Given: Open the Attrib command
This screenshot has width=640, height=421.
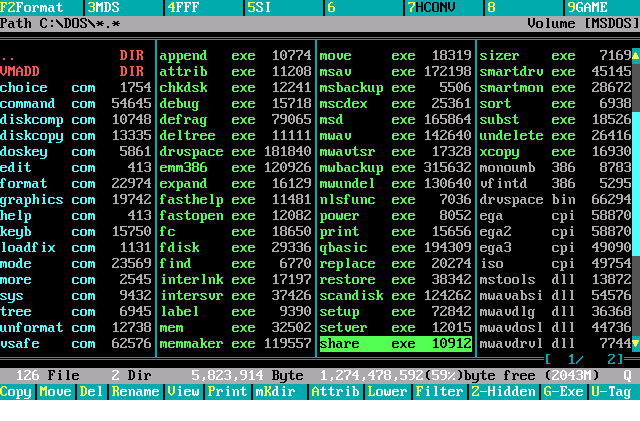Looking at the screenshot, I should pyautogui.click(x=336, y=392).
